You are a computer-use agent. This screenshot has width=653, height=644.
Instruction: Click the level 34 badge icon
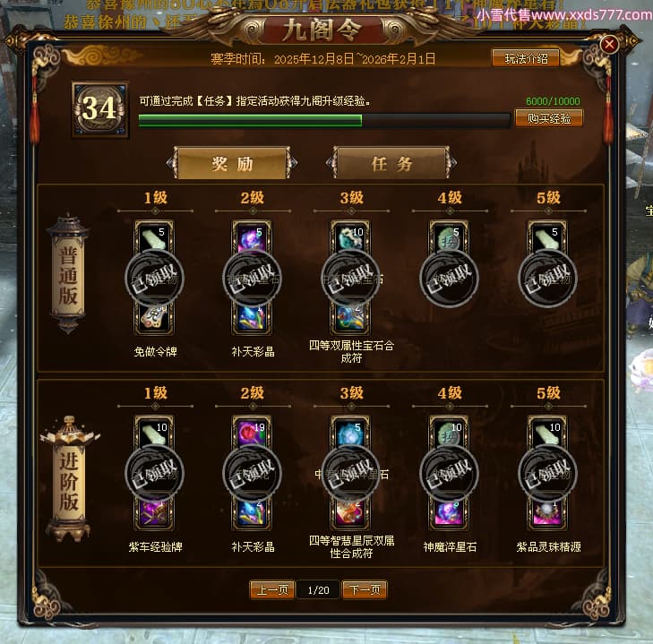[100, 110]
